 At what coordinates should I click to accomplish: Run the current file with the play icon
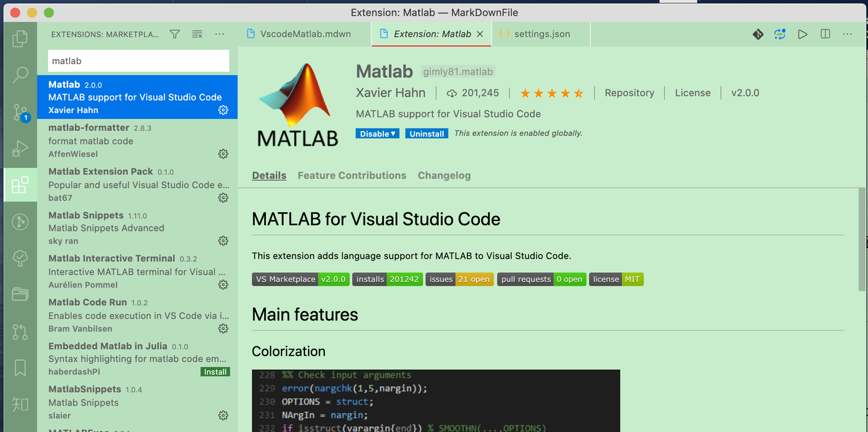(802, 34)
